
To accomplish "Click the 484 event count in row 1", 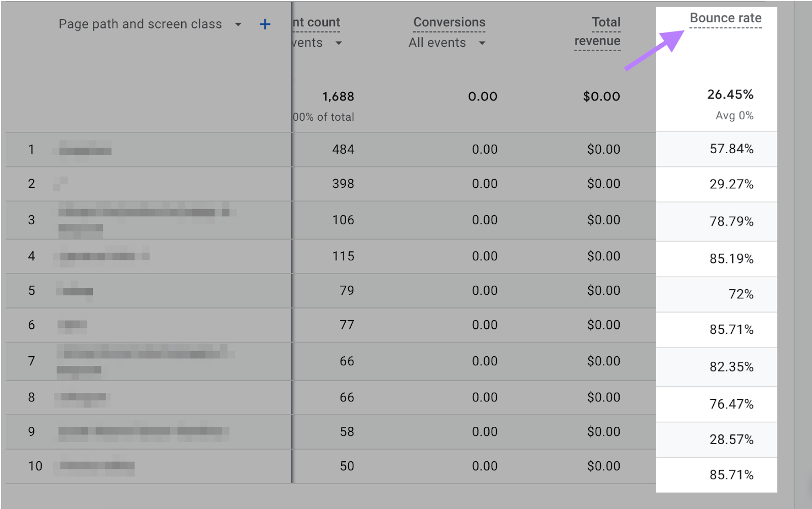I will [343, 149].
